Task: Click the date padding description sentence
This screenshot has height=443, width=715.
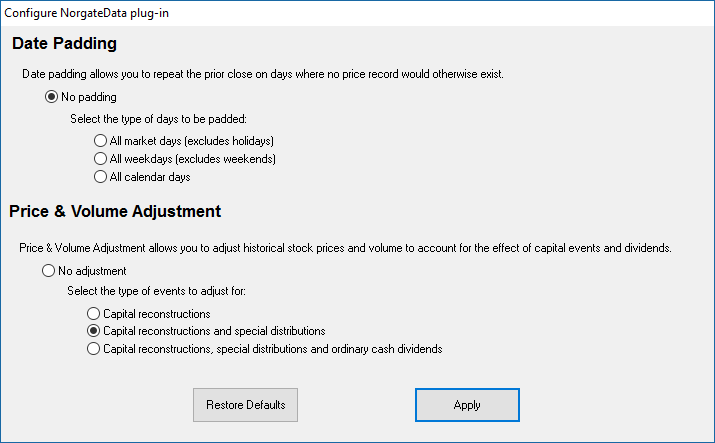Action: pyautogui.click(x=263, y=74)
